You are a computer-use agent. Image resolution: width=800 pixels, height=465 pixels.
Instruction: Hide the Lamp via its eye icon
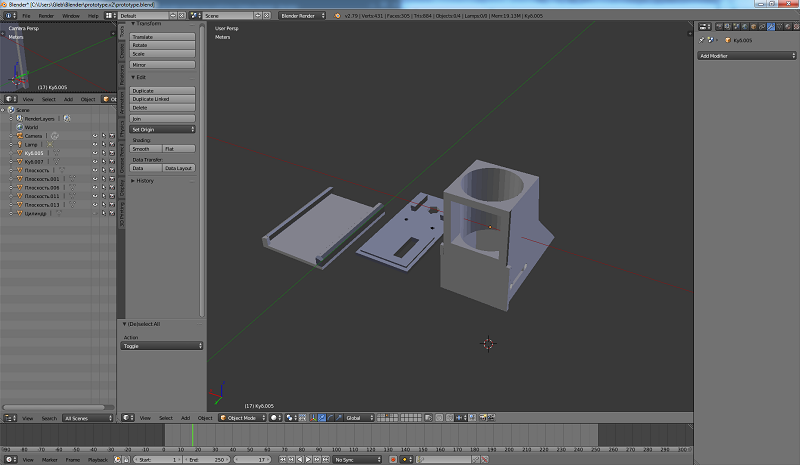(x=95, y=144)
